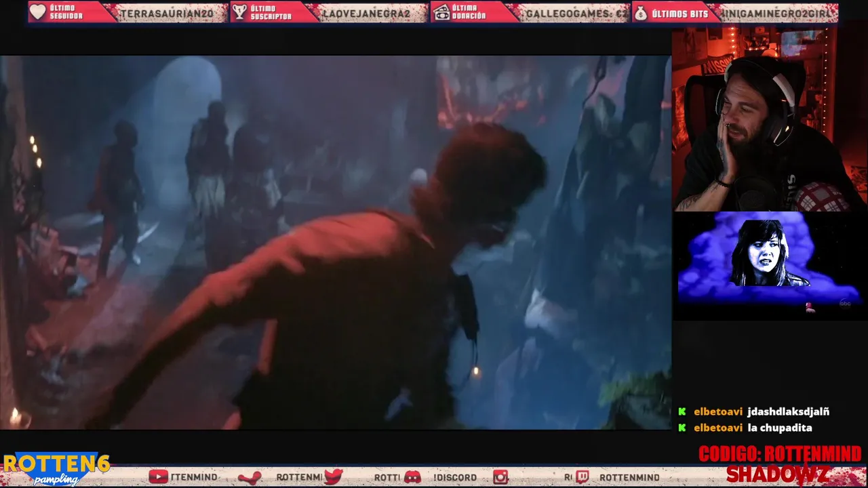Click the Última Donación label
Image resolution: width=868 pixels, height=488 pixels.
click(x=469, y=12)
